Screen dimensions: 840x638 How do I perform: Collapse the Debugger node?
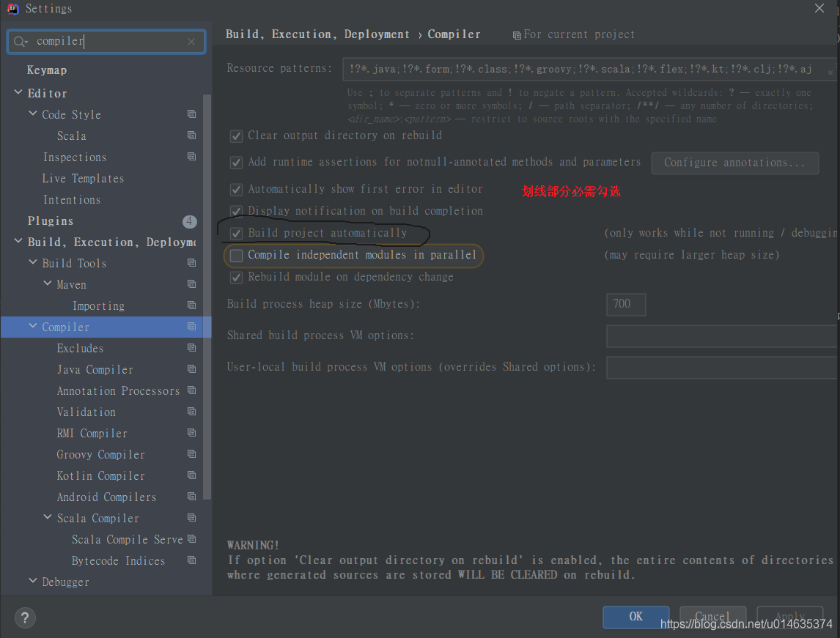pyautogui.click(x=33, y=581)
